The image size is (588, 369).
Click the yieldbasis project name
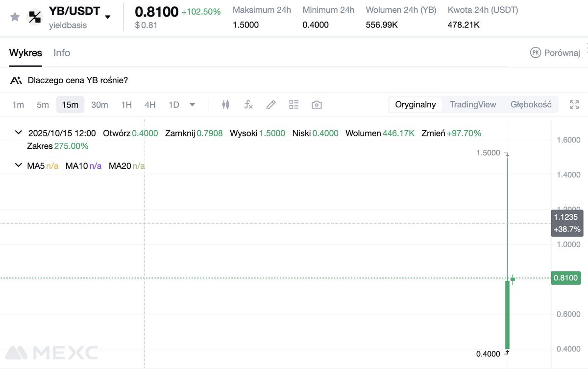(x=68, y=25)
